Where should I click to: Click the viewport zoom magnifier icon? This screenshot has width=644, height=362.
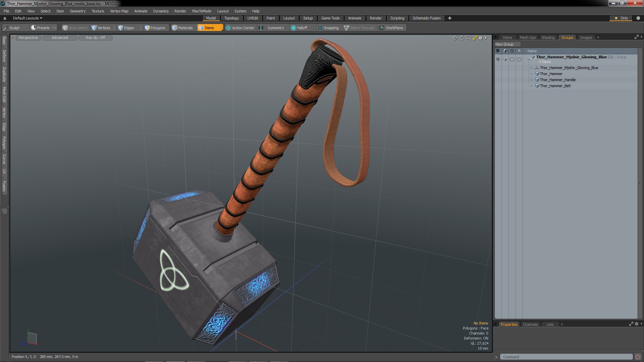click(468, 38)
